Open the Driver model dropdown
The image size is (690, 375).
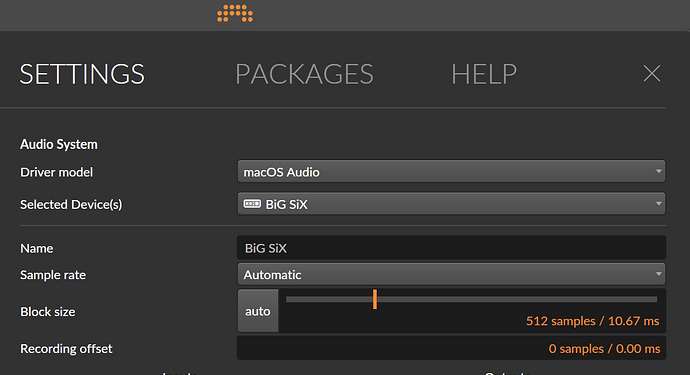(x=451, y=172)
